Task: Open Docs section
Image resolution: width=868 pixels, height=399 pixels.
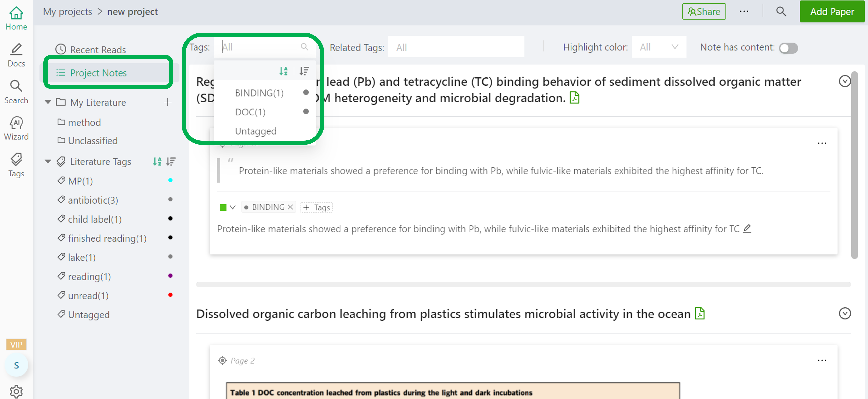Action: (x=16, y=55)
